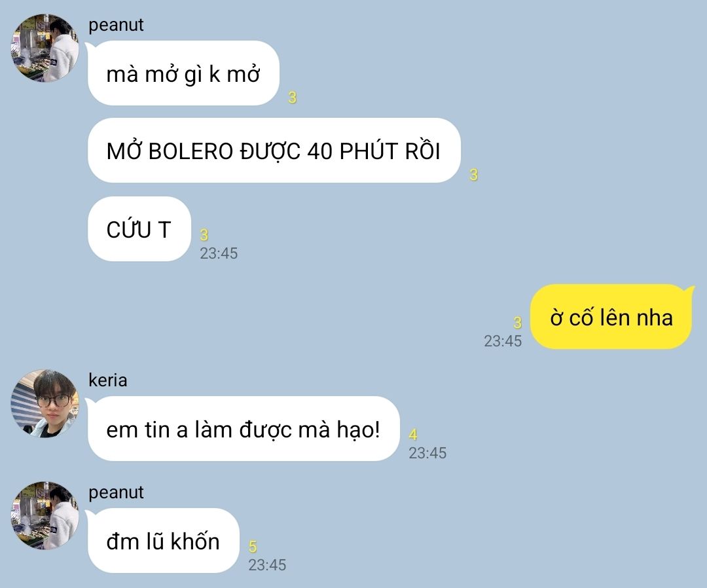
Task: Tap unread count 3 next to 'CỨU T'
Action: point(204,234)
